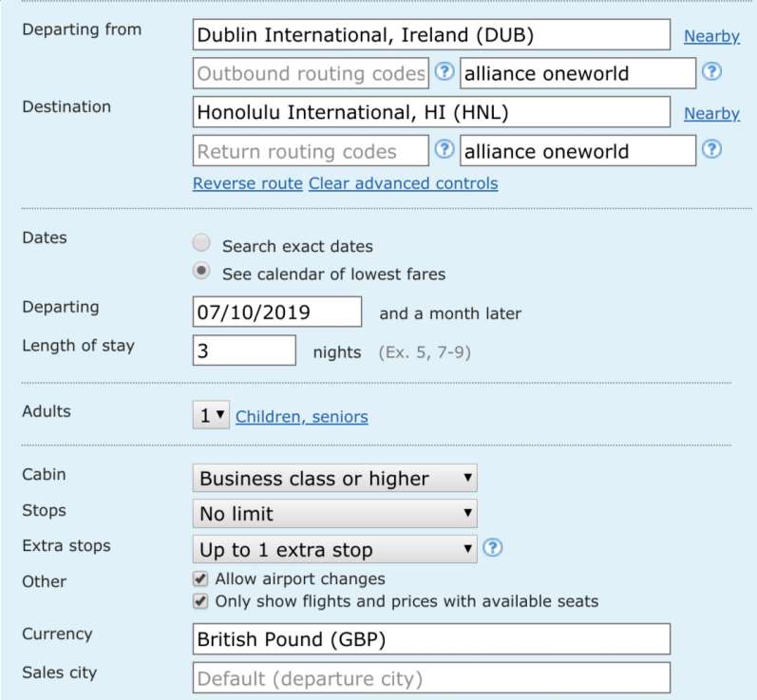Viewport: 757px width, 700px height.
Task: Open help icon beside outbound alliance oneworld field
Action: (x=711, y=71)
